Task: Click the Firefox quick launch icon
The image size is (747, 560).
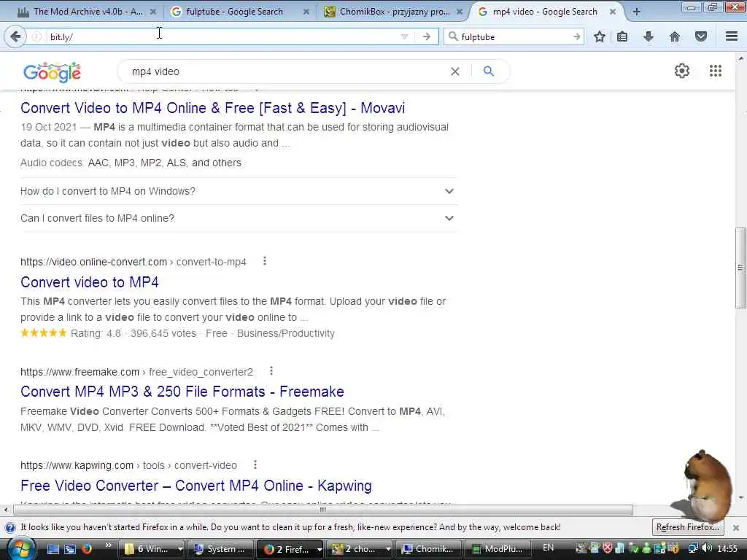Action: [86, 549]
